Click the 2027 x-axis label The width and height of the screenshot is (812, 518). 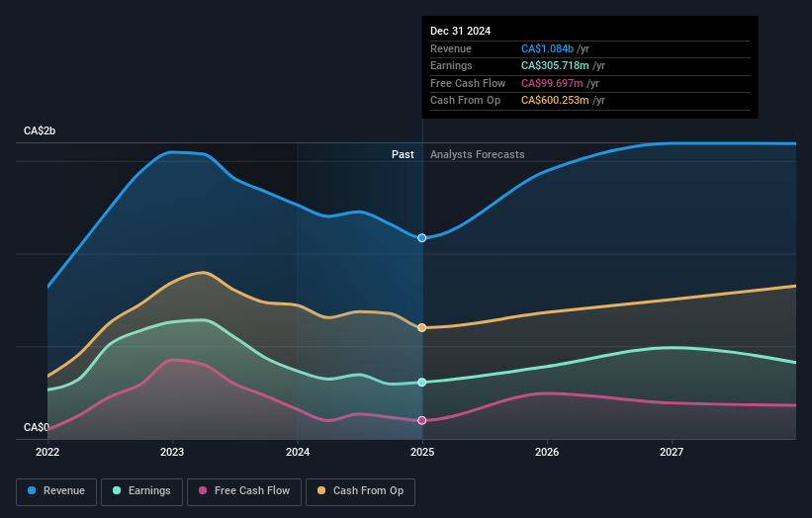[x=672, y=453]
